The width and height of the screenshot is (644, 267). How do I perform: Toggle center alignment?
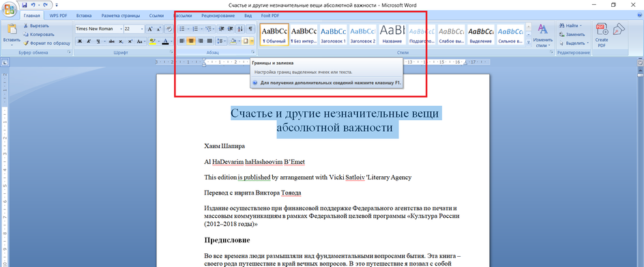(192, 41)
